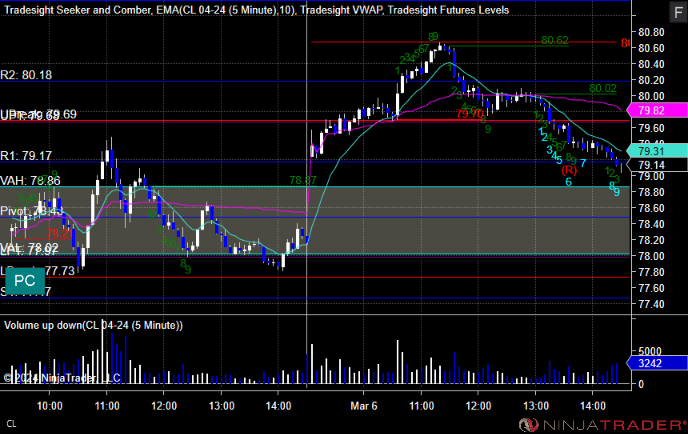Image resolution: width=688 pixels, height=434 pixels.
Task: Select the chart indicator title text
Action: pos(256,10)
